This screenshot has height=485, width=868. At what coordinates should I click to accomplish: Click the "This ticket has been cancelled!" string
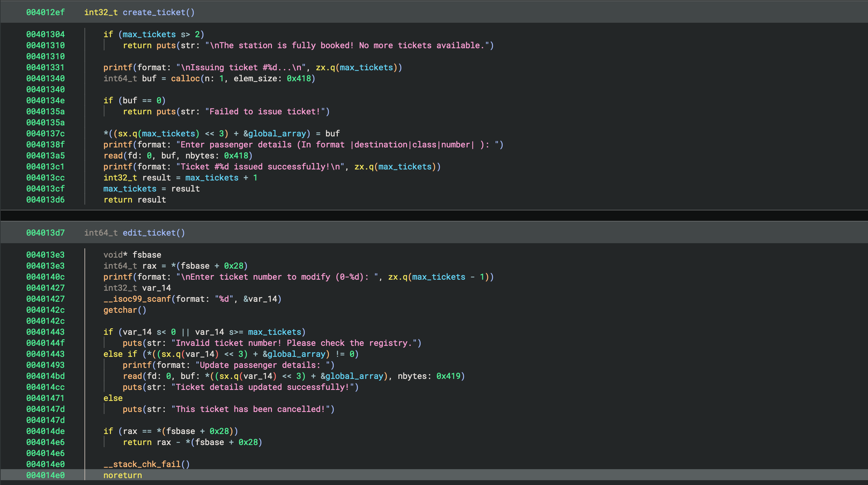click(x=250, y=409)
